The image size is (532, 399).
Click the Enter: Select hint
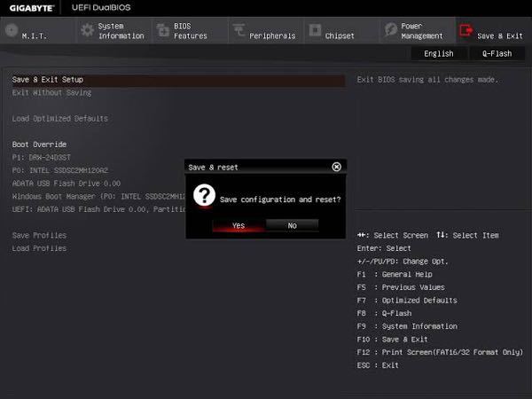(384, 248)
